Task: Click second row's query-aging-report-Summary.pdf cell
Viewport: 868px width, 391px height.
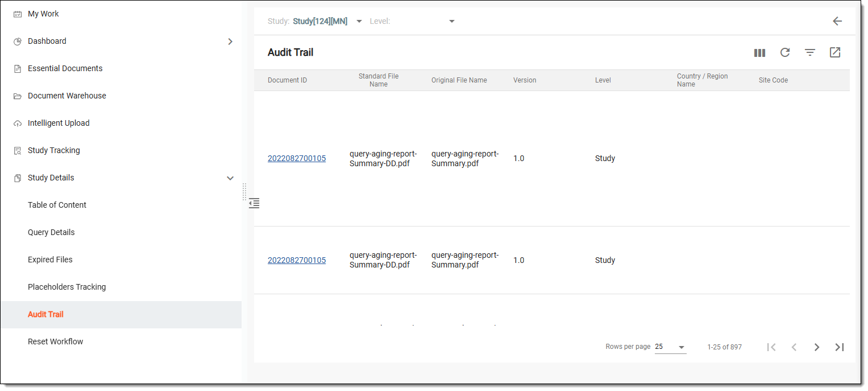Action: click(465, 261)
